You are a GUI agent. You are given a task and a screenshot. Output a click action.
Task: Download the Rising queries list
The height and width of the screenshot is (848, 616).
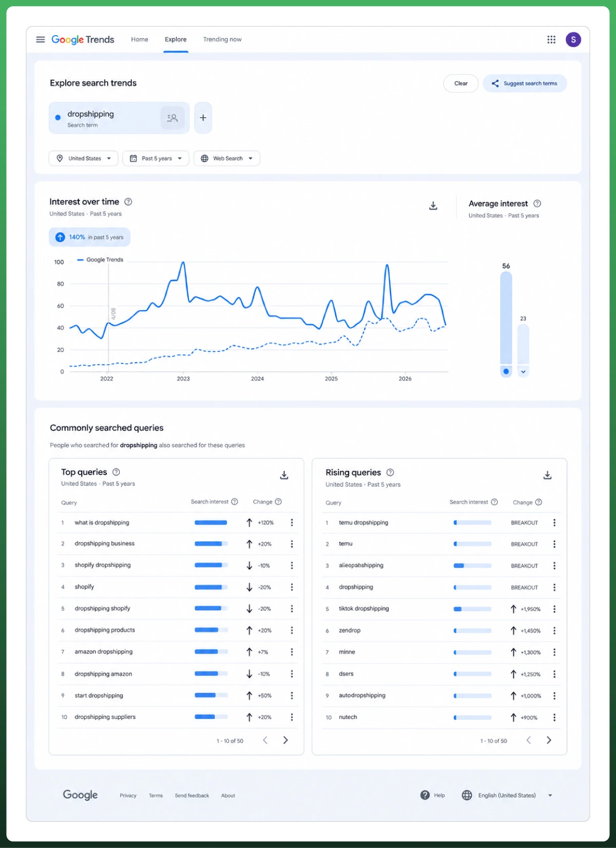(548, 475)
